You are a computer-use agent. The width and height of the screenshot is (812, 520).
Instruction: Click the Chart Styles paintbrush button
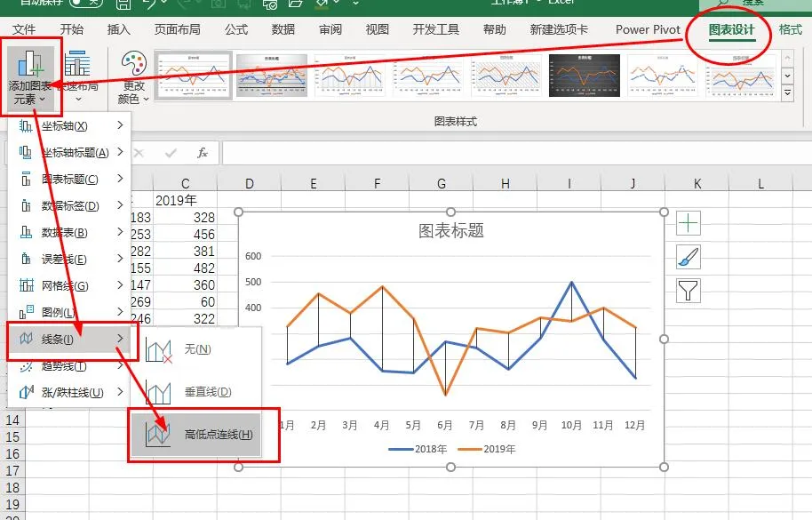(689, 257)
